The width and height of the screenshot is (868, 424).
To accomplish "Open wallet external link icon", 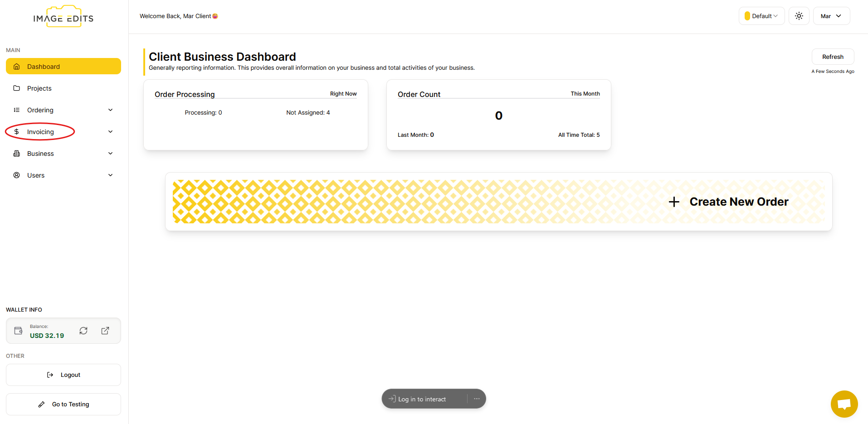I will 105,331.
